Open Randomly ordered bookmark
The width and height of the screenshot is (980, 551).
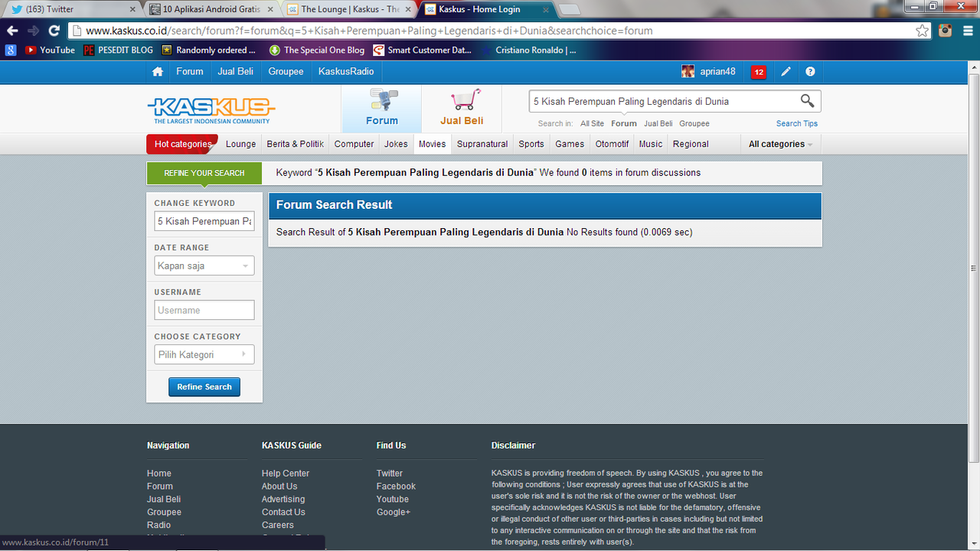209,51
